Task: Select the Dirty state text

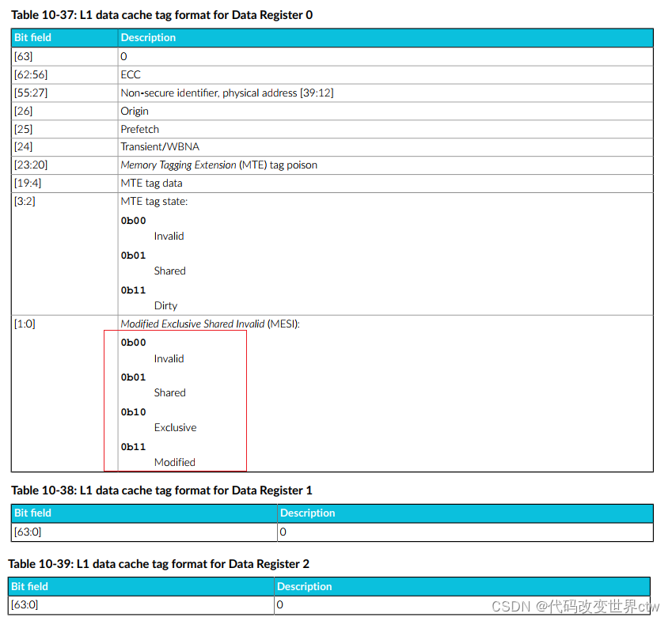Action: point(166,306)
